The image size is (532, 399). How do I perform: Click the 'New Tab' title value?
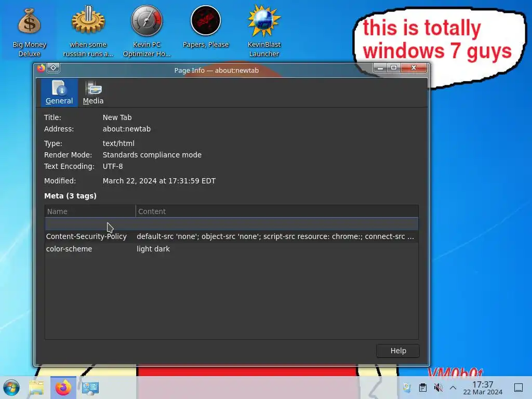(117, 117)
